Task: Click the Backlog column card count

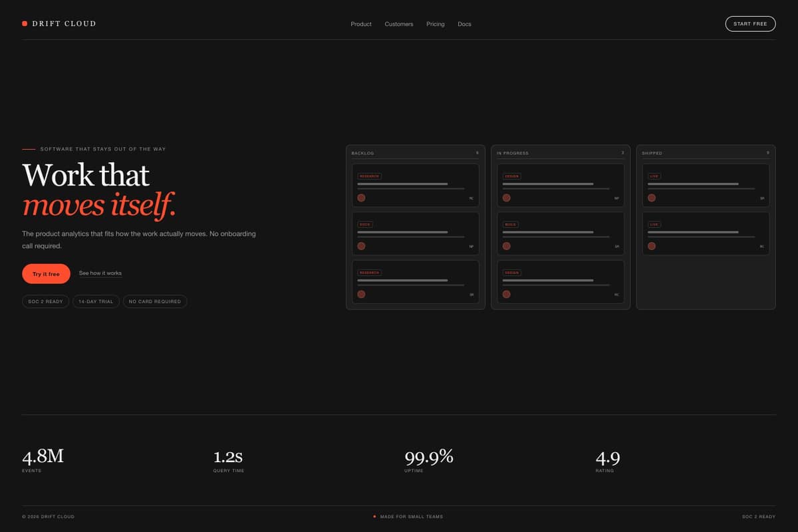Action: tap(477, 153)
